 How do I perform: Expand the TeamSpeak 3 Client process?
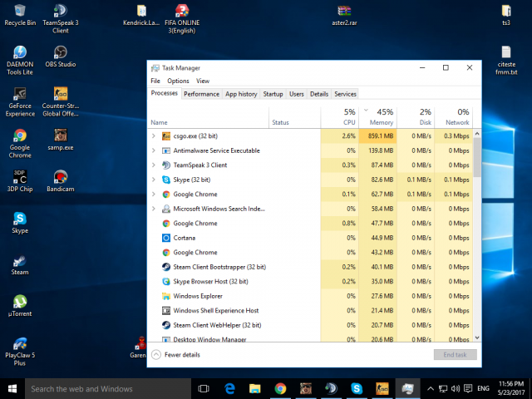154,165
